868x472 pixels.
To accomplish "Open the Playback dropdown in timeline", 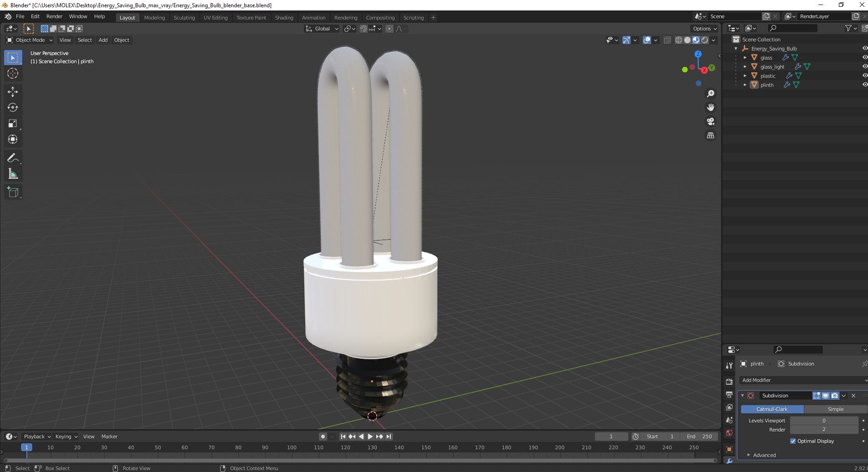I will (37, 437).
